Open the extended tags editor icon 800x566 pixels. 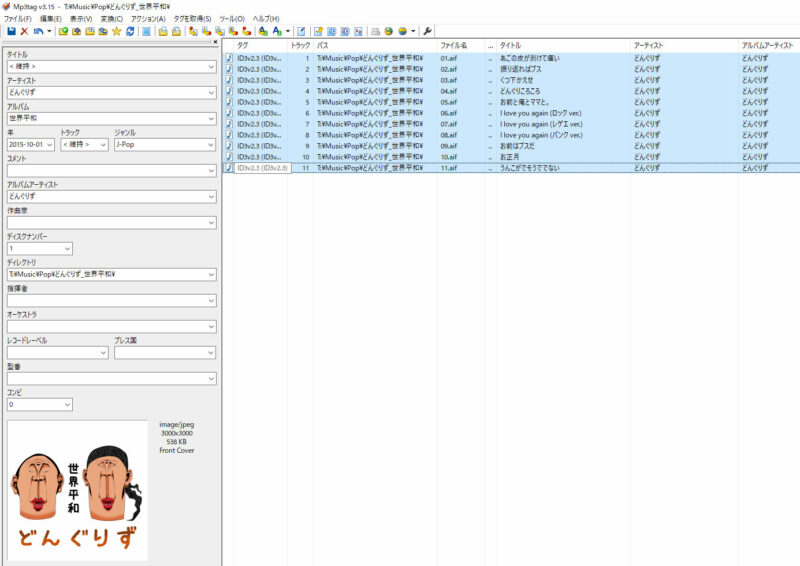pos(302,31)
